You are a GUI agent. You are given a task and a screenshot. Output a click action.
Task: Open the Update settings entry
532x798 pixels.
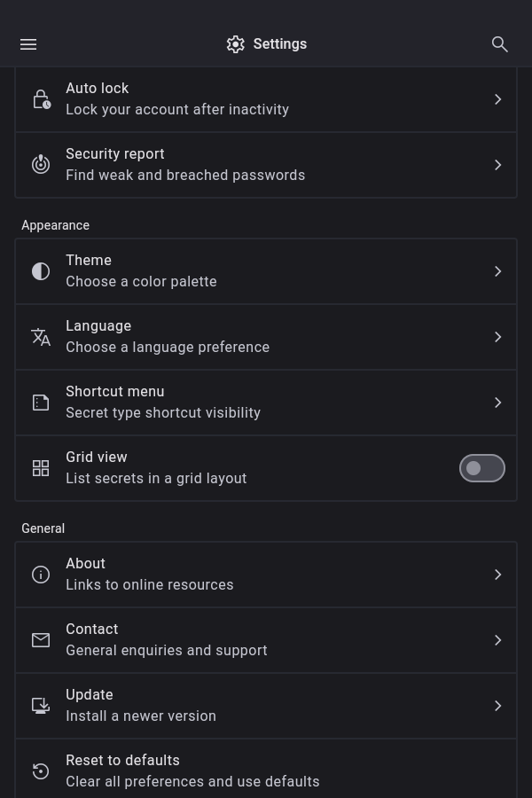pyautogui.click(x=266, y=706)
